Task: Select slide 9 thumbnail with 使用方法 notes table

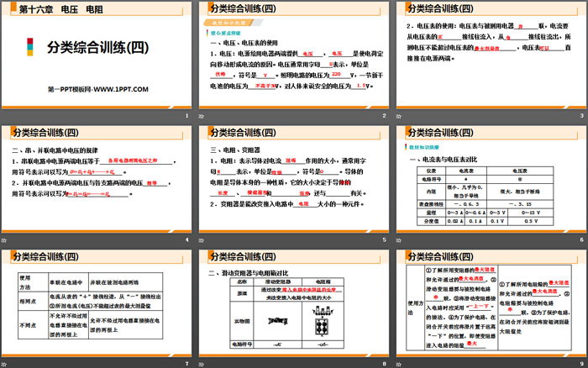Action: coord(491,302)
